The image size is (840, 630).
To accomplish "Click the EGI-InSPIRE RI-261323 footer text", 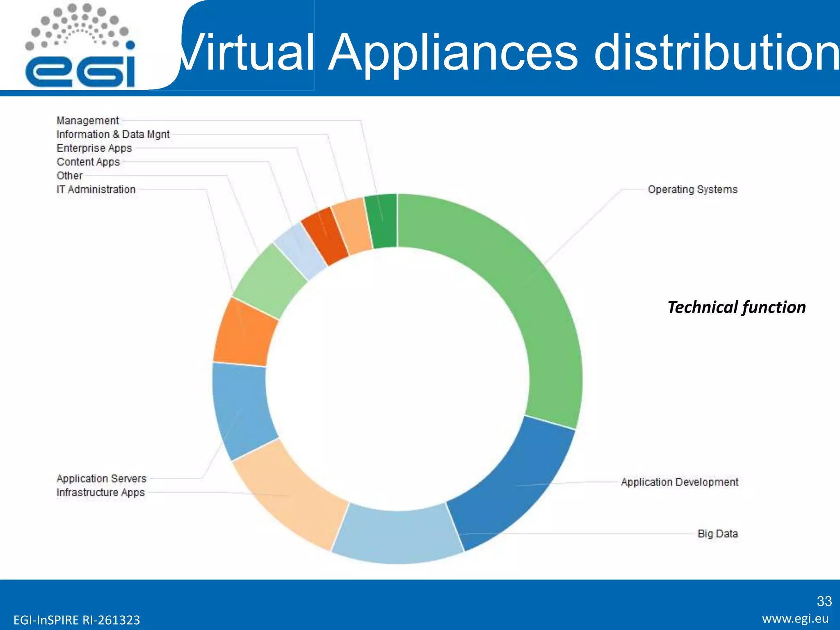I will click(77, 620).
